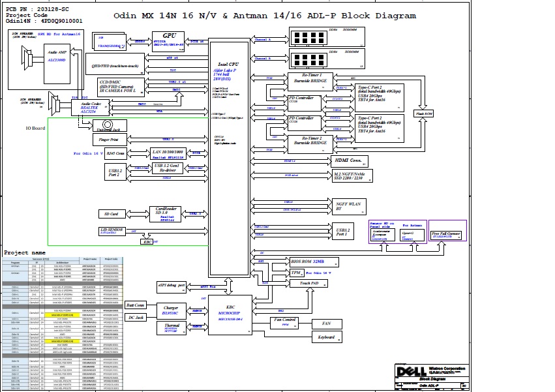Click the Universal Jack circle symbol

click(108, 125)
